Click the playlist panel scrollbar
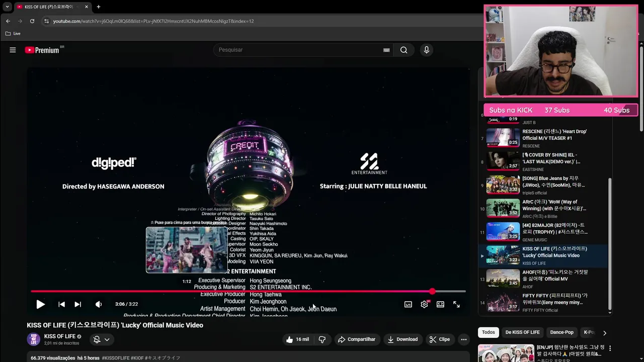Viewport: 644px width, 362px height. click(610, 244)
